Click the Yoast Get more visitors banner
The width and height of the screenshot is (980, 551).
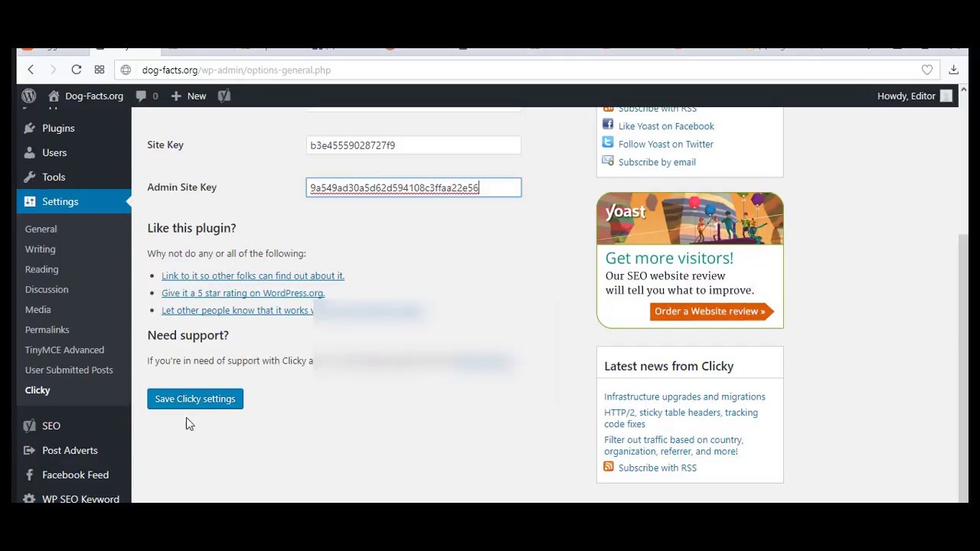(x=690, y=260)
